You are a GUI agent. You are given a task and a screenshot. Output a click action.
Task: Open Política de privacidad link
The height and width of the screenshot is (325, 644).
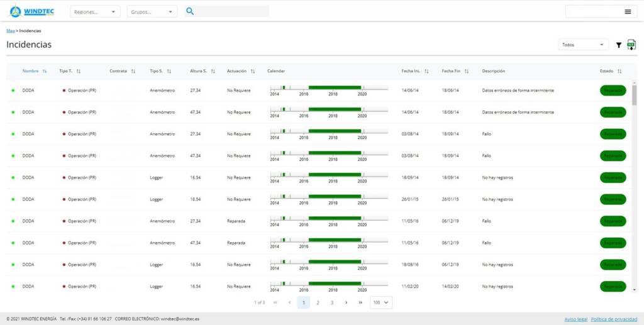pos(614,319)
